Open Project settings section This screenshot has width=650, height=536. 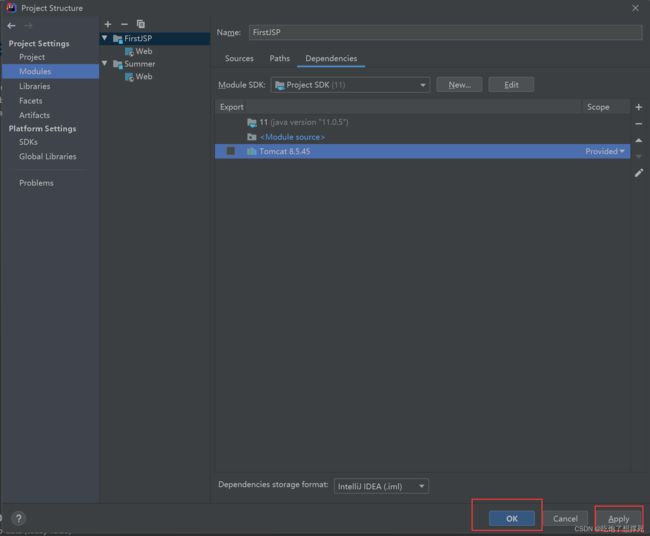click(x=32, y=57)
